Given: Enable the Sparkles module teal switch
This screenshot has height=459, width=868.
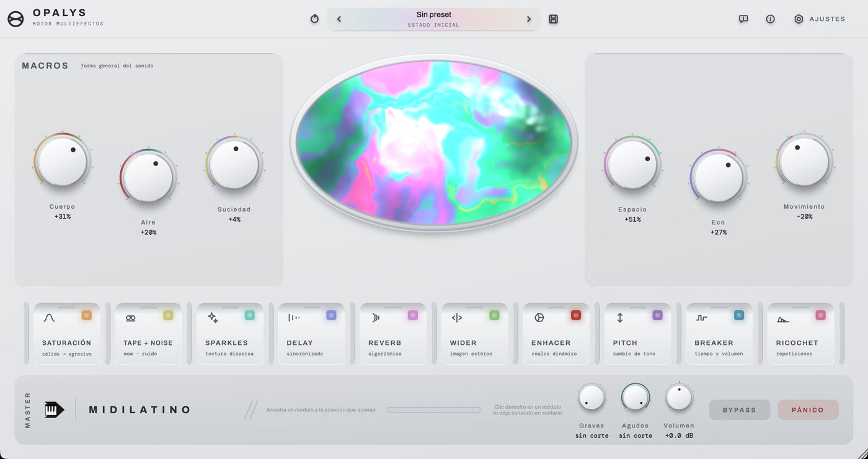Looking at the screenshot, I should tap(250, 315).
